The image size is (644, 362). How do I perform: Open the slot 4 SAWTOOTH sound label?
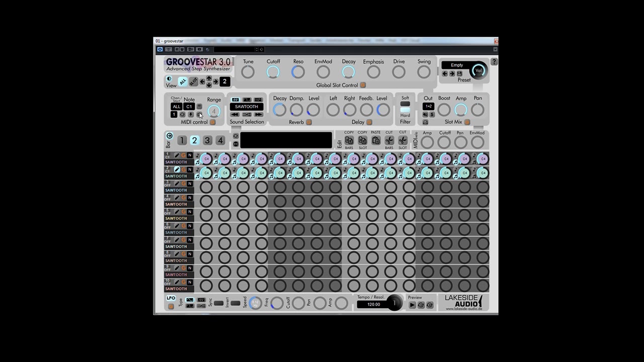(176, 204)
